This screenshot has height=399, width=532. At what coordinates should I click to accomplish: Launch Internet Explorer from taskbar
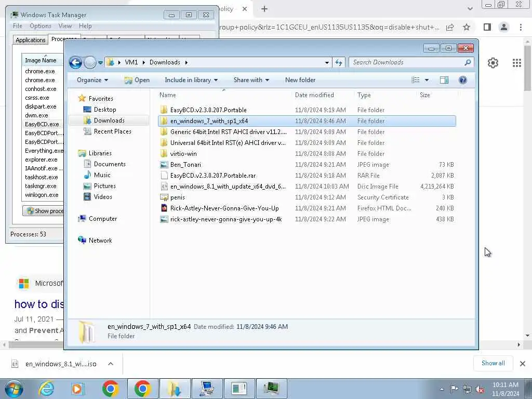pyautogui.click(x=46, y=389)
